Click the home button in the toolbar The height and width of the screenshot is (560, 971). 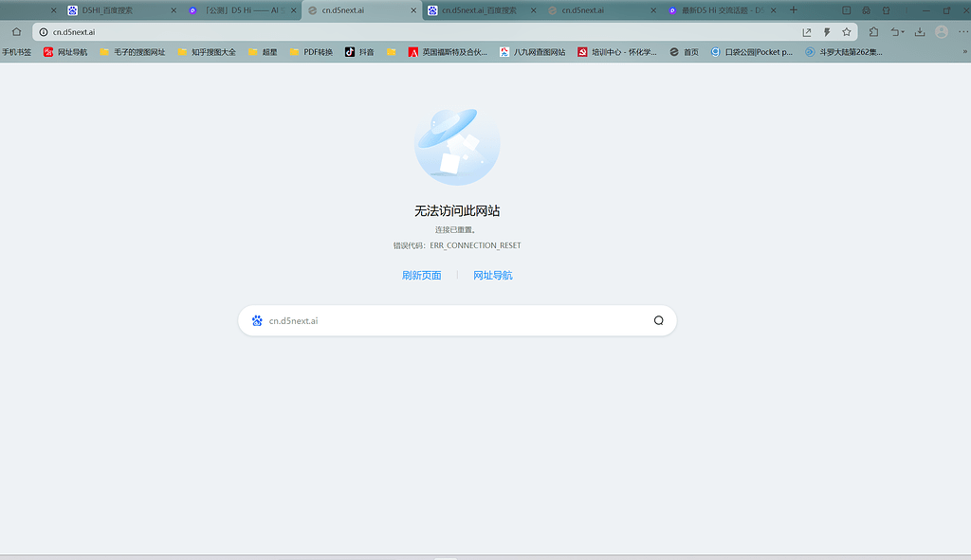tap(16, 31)
